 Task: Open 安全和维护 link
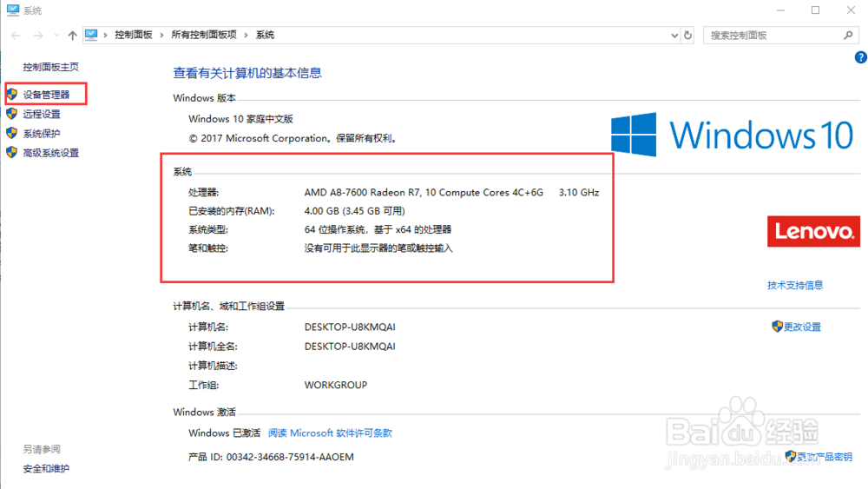[46, 468]
